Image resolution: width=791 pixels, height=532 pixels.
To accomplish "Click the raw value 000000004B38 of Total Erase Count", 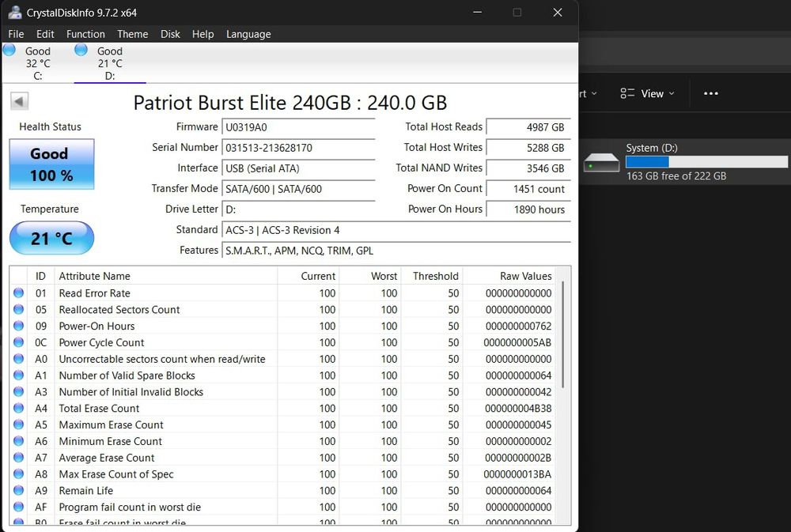I will pyautogui.click(x=518, y=408).
